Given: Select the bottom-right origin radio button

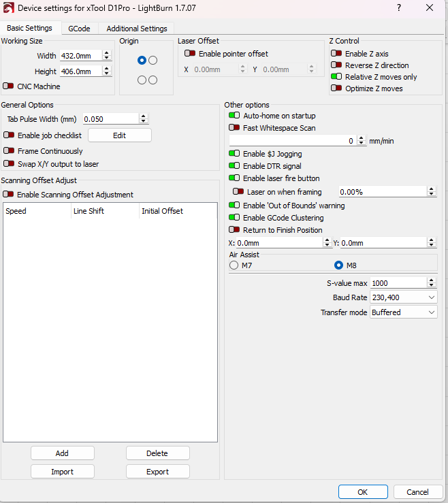Looking at the screenshot, I should click(x=153, y=80).
